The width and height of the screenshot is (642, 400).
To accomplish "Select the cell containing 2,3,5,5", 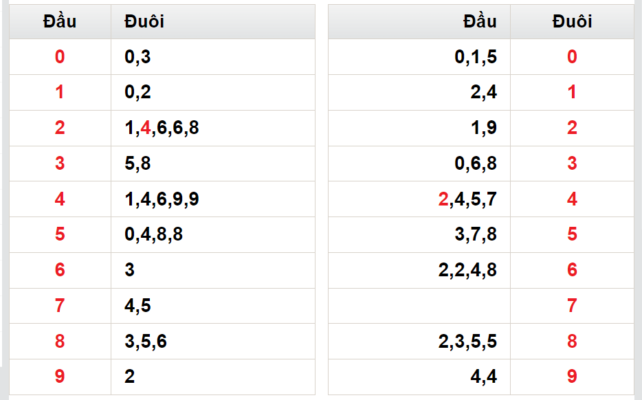I will pyautogui.click(x=419, y=341).
